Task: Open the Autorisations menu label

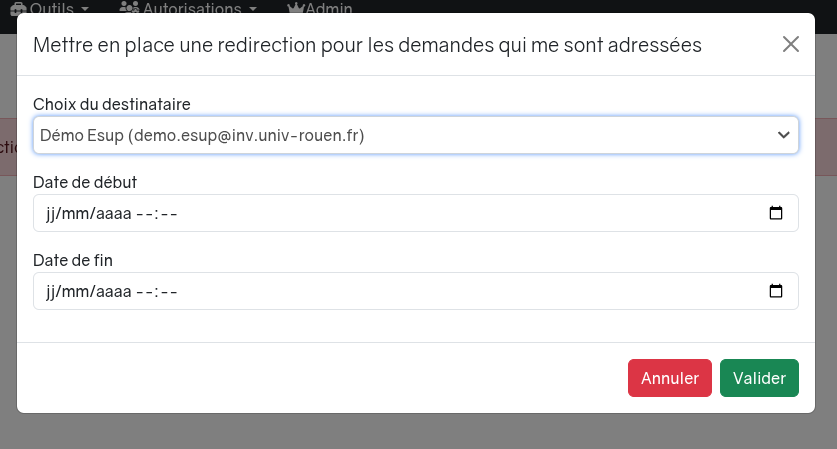Action: pos(193,7)
